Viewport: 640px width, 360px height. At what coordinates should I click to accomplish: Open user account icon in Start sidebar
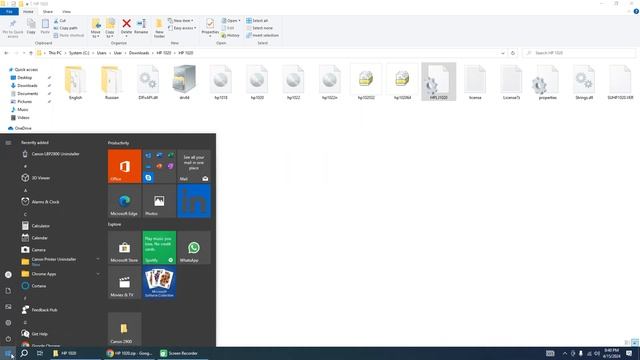point(8,275)
